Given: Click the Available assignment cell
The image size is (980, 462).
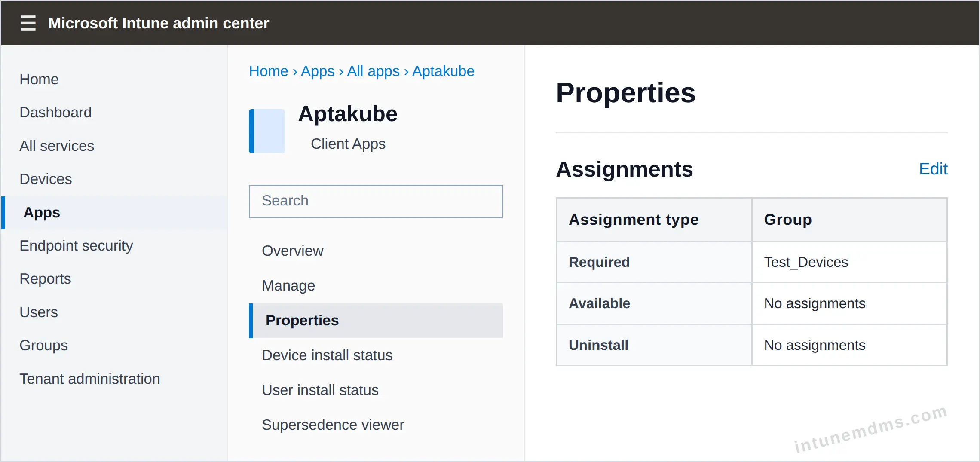Looking at the screenshot, I should tap(654, 303).
